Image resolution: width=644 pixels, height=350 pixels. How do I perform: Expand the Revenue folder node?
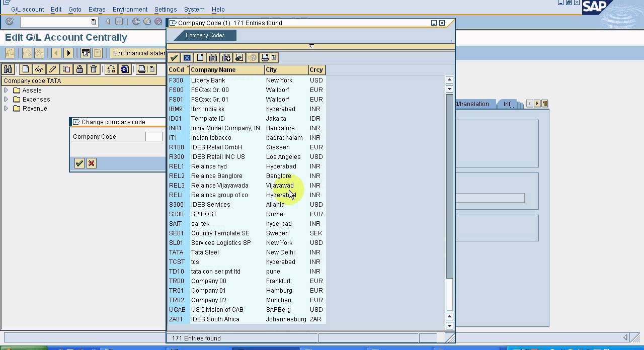(x=6, y=109)
